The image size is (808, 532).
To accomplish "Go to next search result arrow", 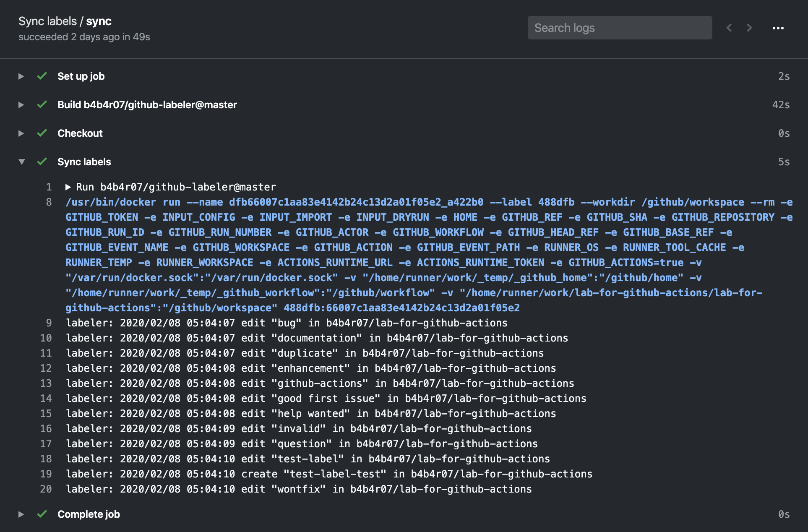I will (749, 28).
